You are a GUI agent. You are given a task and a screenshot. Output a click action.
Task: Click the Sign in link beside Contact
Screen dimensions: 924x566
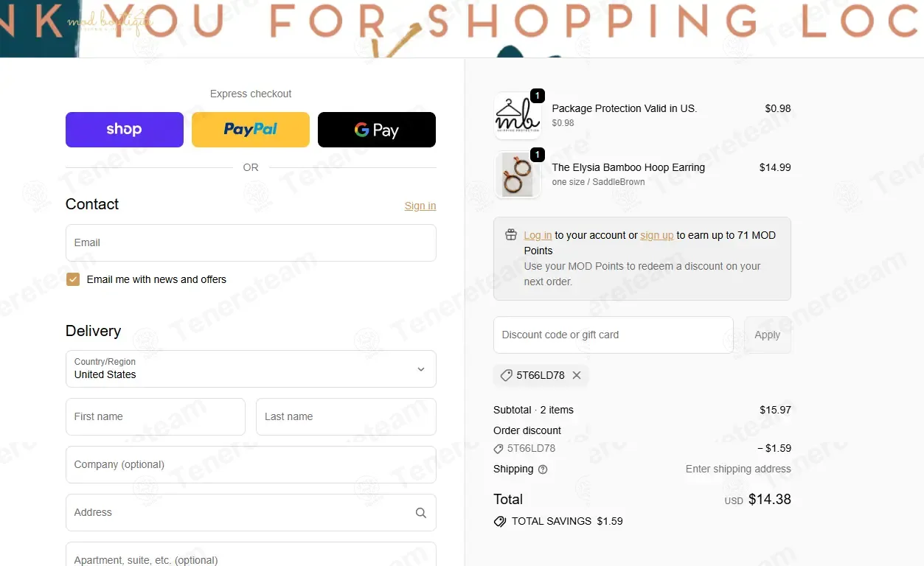point(420,206)
